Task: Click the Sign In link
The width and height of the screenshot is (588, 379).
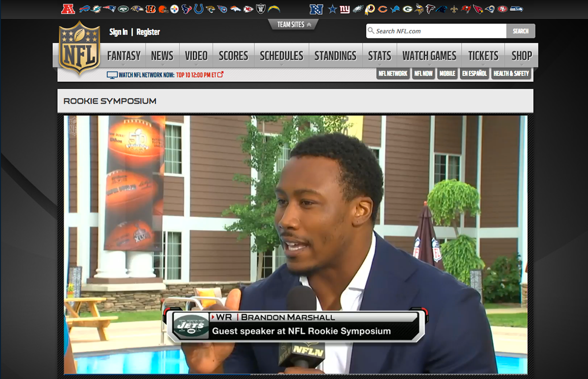Action: tap(119, 32)
